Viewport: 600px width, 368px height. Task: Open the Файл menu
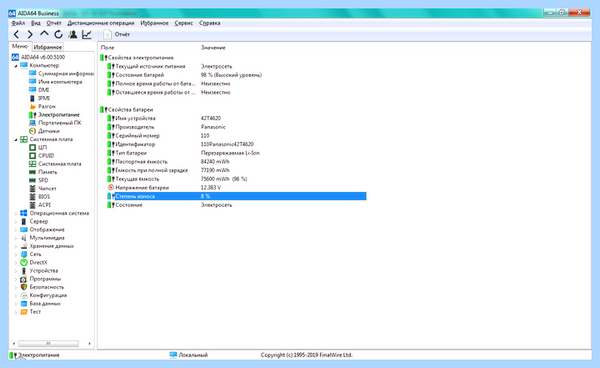pos(18,23)
